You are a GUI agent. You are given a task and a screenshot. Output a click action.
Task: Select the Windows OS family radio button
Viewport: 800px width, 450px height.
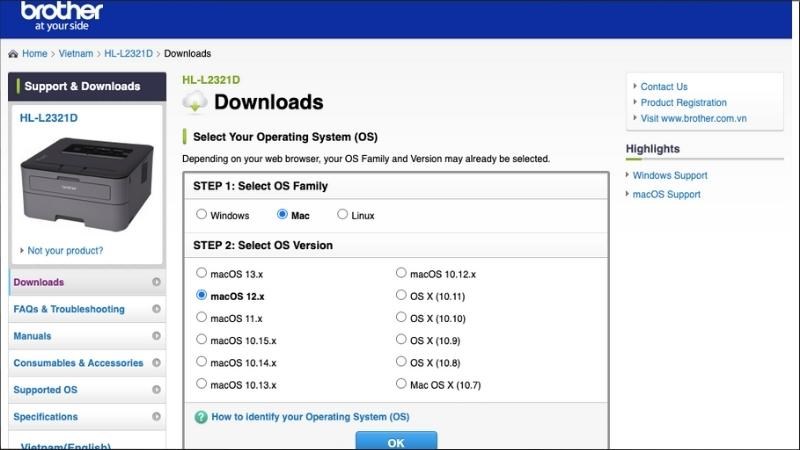pos(202,214)
